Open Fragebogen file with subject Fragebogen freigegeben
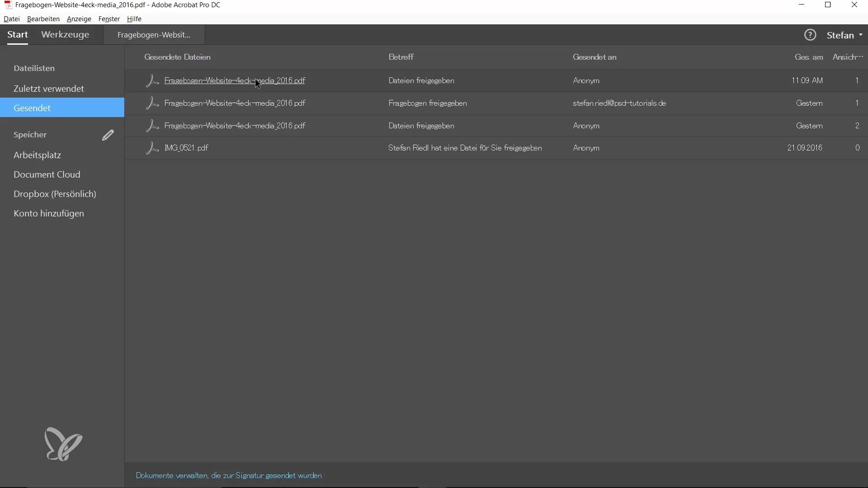Viewport: 868px width, 488px height. point(235,103)
